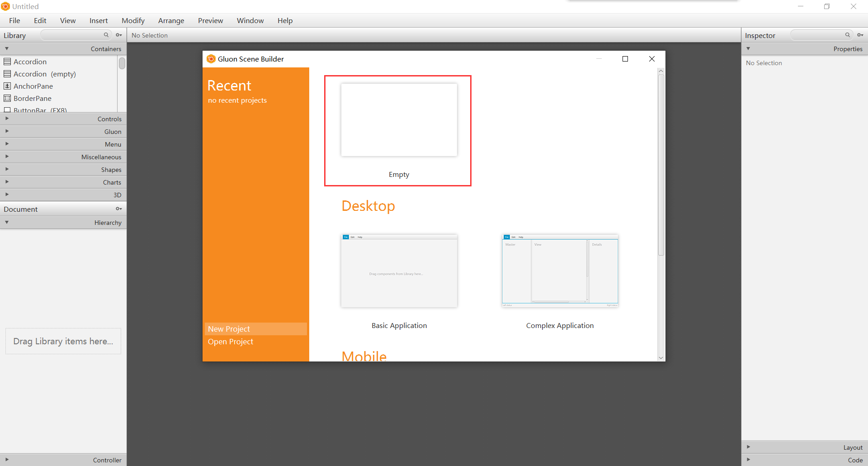Close the Gluon Scene Builder welcome dialog

[652, 59]
